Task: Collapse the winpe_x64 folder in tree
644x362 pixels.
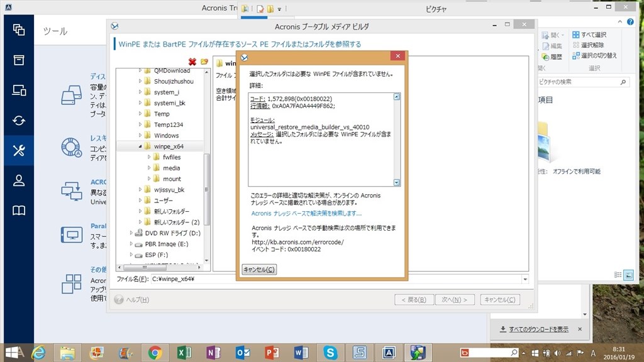Action: (140, 146)
